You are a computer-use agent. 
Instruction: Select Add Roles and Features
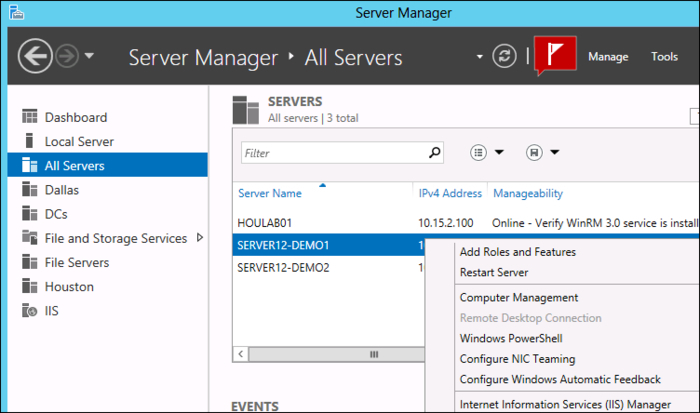pyautogui.click(x=517, y=252)
